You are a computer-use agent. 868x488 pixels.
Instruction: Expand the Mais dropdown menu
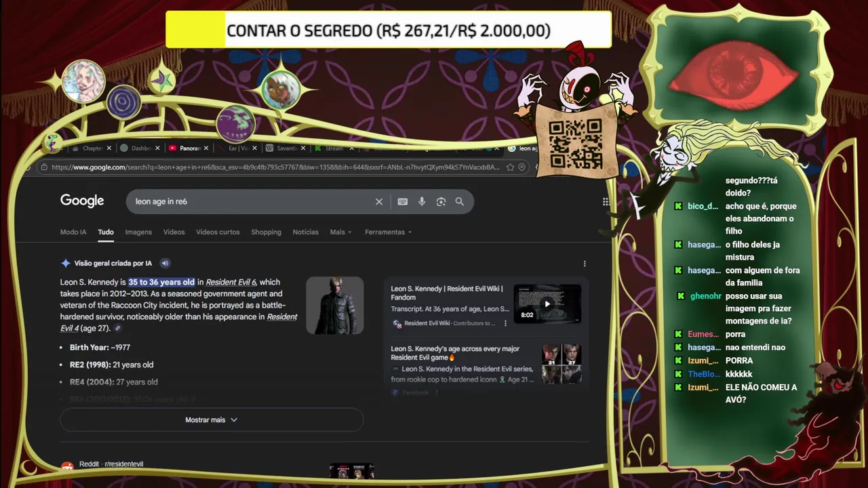point(340,232)
